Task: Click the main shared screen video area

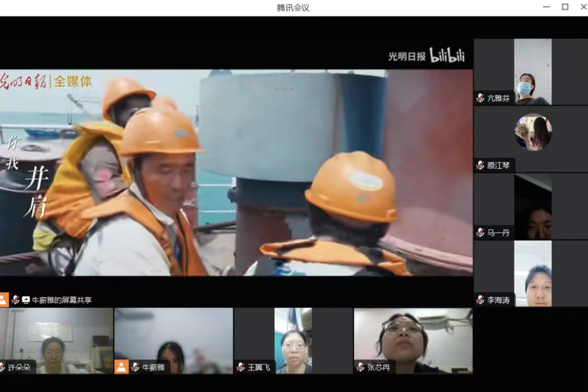Action: pyautogui.click(x=236, y=172)
